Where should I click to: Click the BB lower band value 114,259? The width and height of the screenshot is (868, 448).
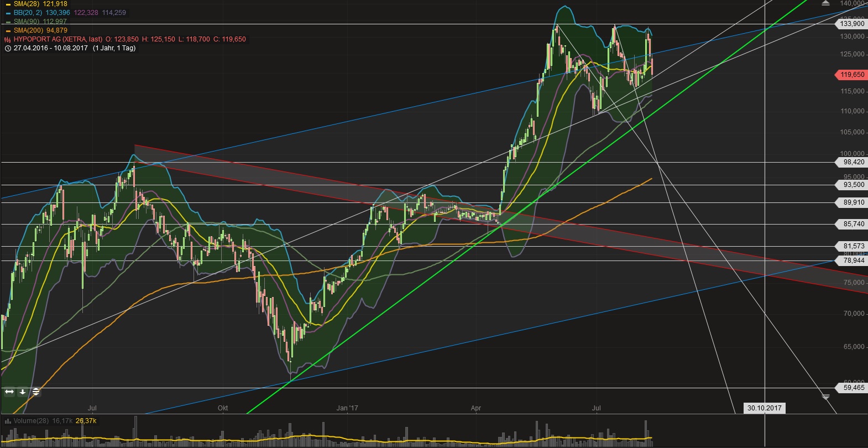[114, 13]
